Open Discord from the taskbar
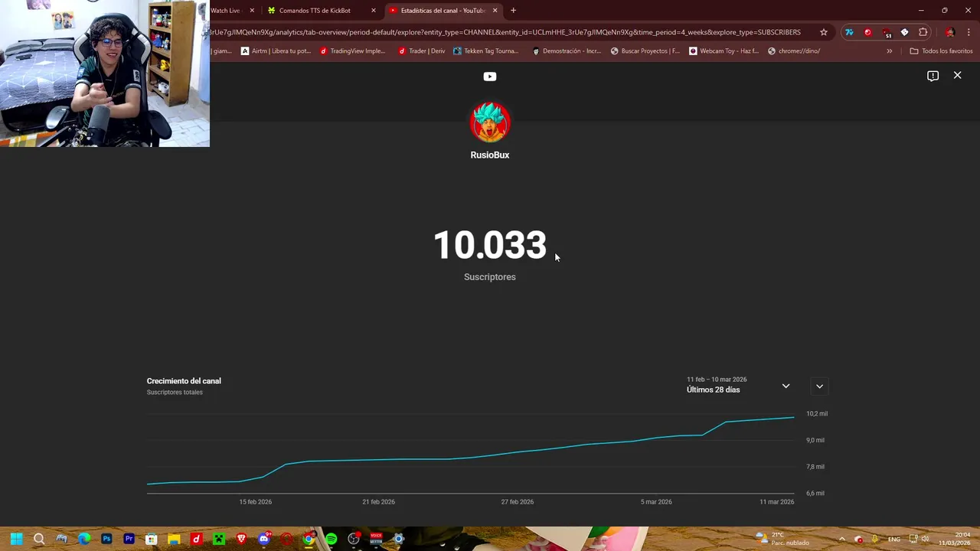 pyautogui.click(x=264, y=539)
